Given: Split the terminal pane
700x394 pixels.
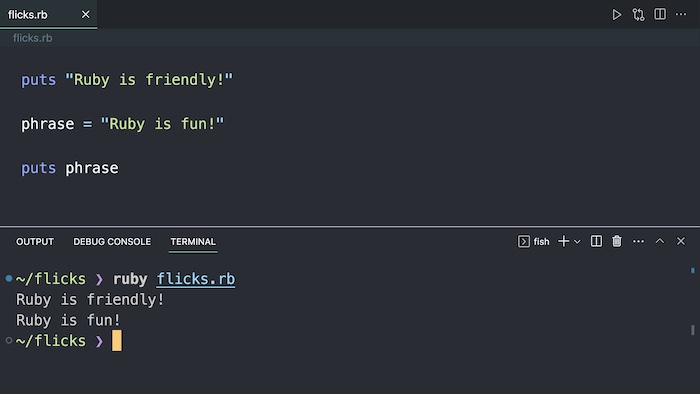Looking at the screenshot, I should coord(596,241).
